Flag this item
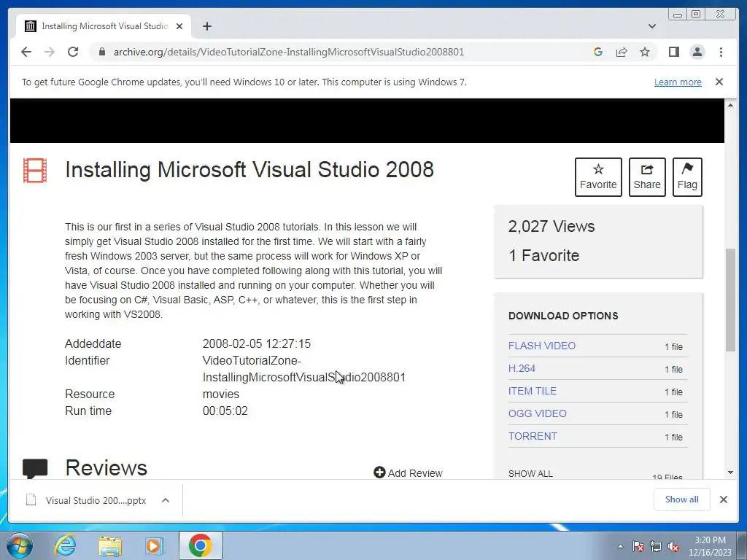747x560 pixels. pos(687,177)
